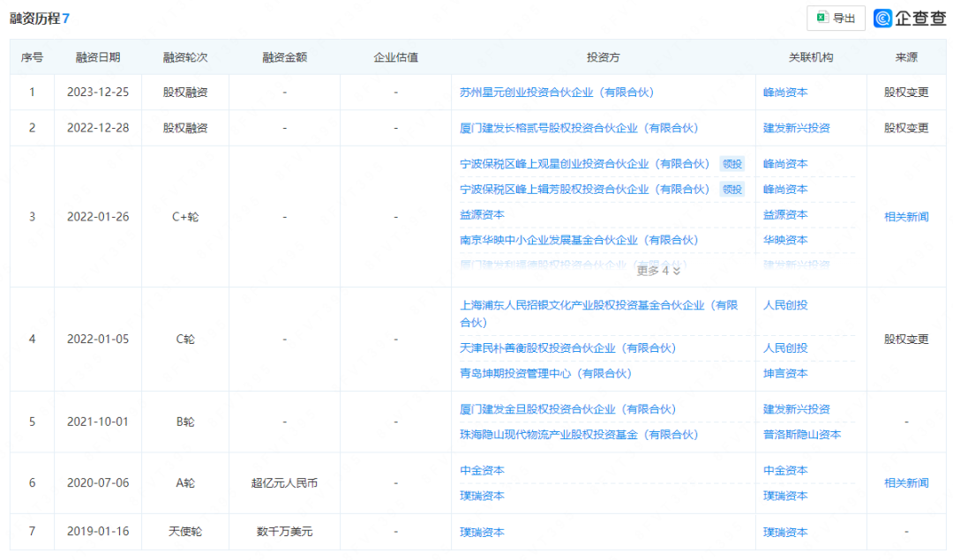Open 人民创投 link beside 上海浦东人民招银 row
Viewport: 953px width, 560px height.
pyautogui.click(x=785, y=305)
